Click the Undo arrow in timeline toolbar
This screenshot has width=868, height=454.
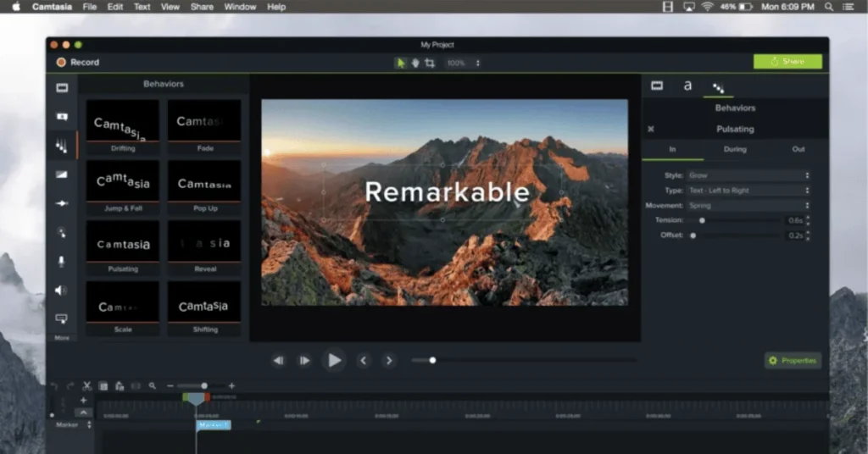coord(54,386)
